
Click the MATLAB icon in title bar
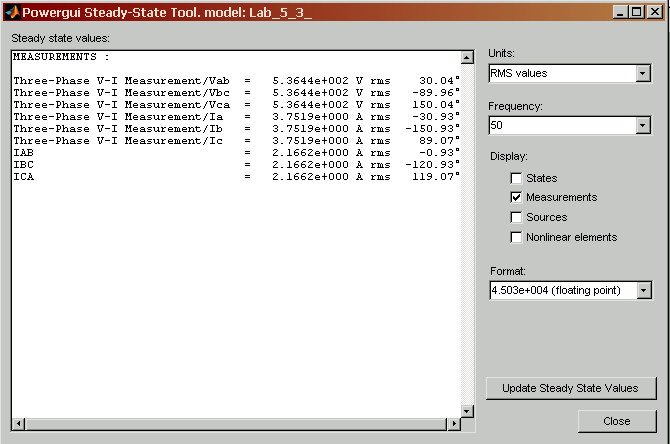tap(12, 12)
